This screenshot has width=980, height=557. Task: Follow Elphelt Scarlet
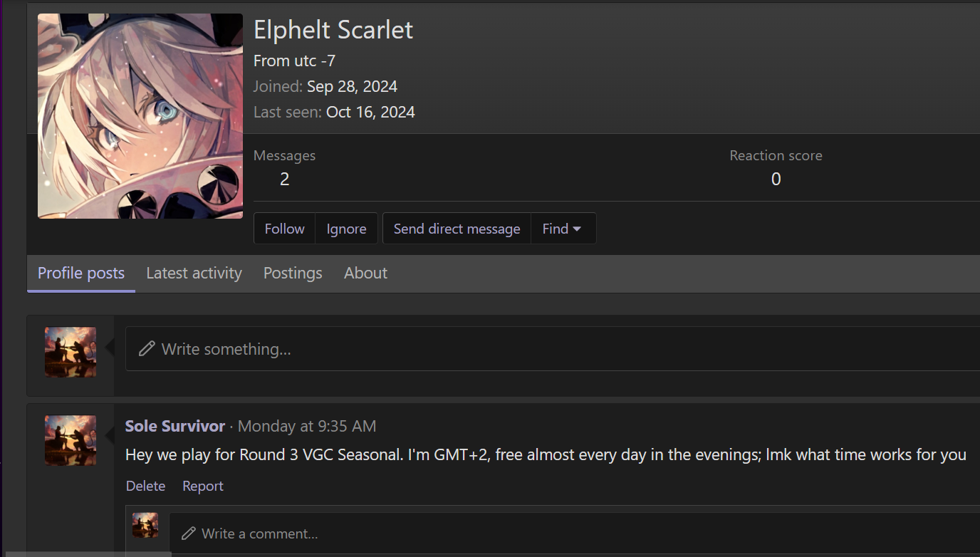285,229
